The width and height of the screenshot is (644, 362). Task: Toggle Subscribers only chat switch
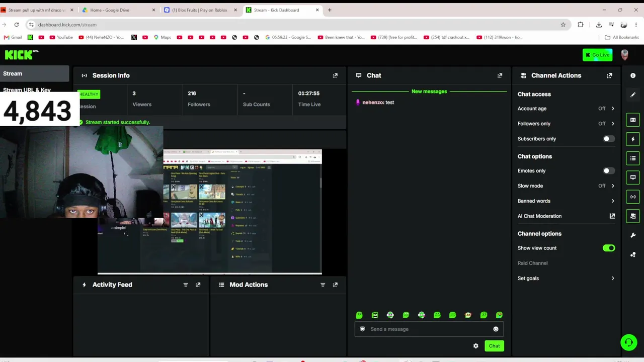pyautogui.click(x=608, y=139)
